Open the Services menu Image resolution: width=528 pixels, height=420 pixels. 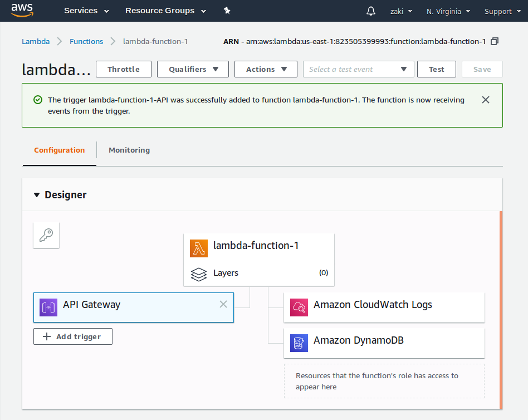(86, 11)
